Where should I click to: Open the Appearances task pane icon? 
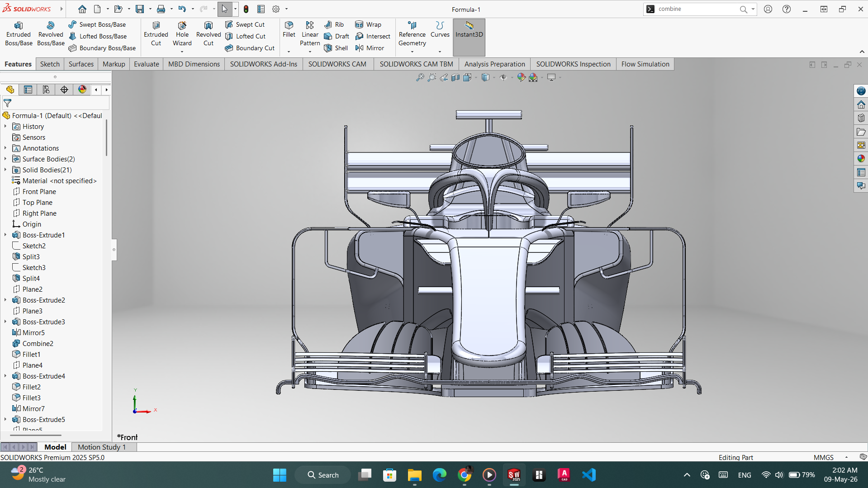(x=861, y=159)
